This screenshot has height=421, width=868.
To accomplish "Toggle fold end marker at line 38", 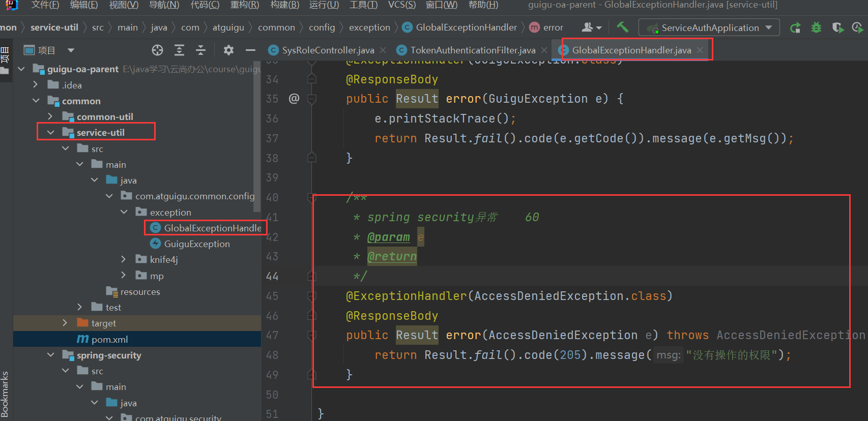I will pyautogui.click(x=312, y=158).
